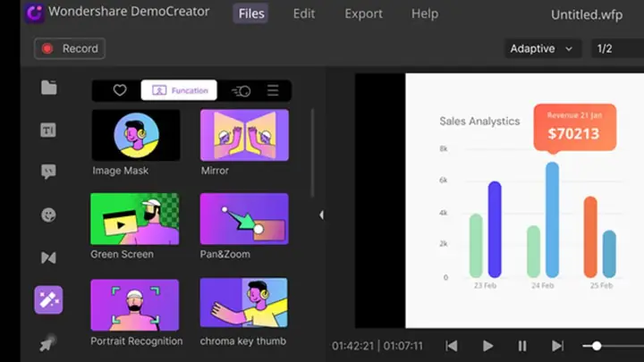Open the stickers emoji panel
The width and height of the screenshot is (644, 362).
[x=48, y=215]
